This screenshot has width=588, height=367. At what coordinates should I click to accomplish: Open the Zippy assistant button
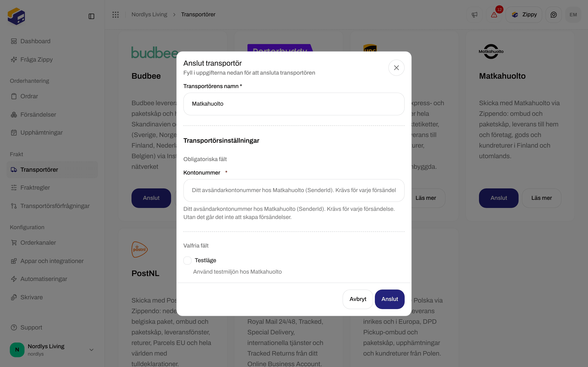click(x=524, y=14)
